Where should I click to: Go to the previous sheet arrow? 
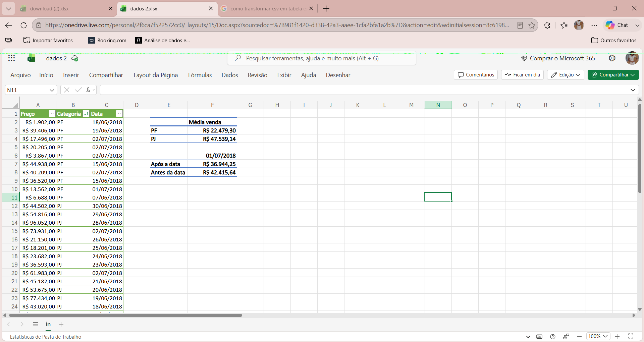9,324
